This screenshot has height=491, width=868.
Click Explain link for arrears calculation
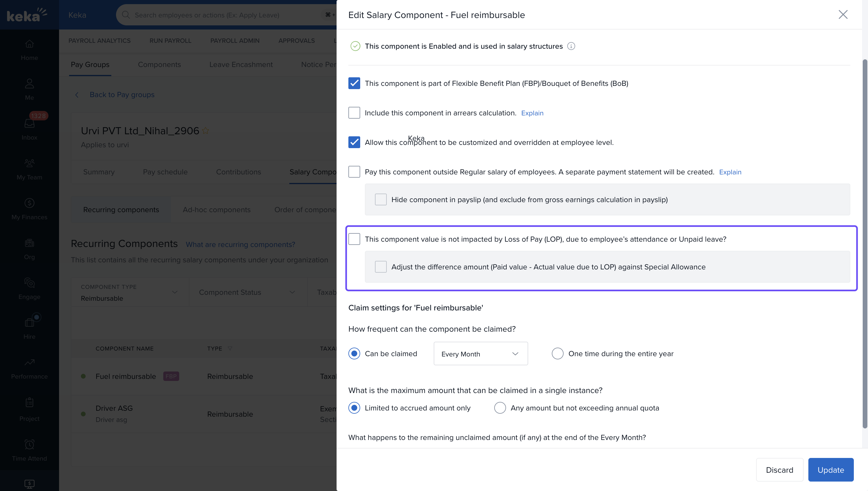coord(532,113)
